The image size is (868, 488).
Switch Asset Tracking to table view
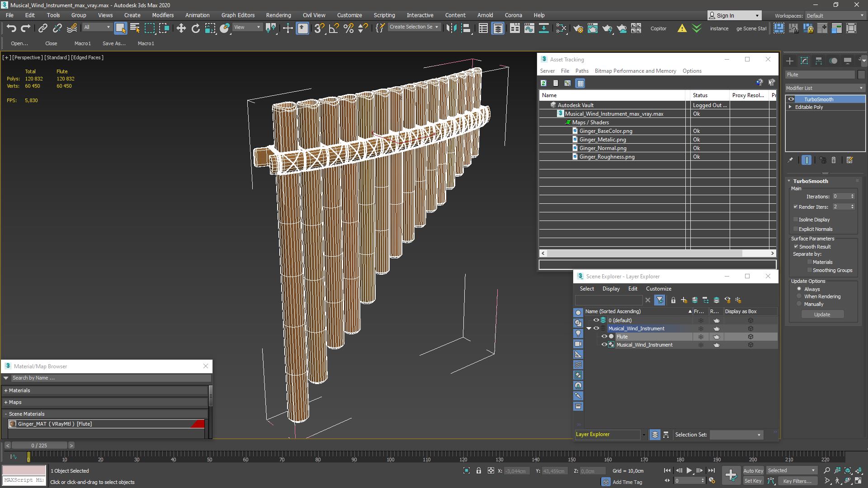click(580, 83)
